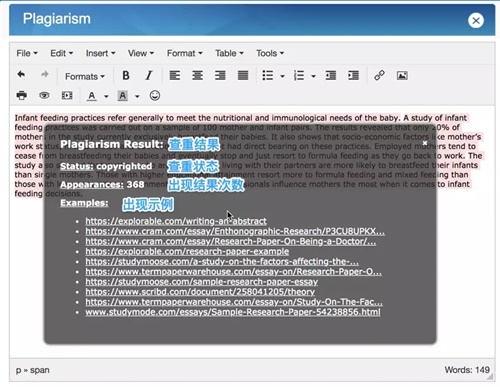
Task: Open the Tools menu
Action: click(x=270, y=53)
